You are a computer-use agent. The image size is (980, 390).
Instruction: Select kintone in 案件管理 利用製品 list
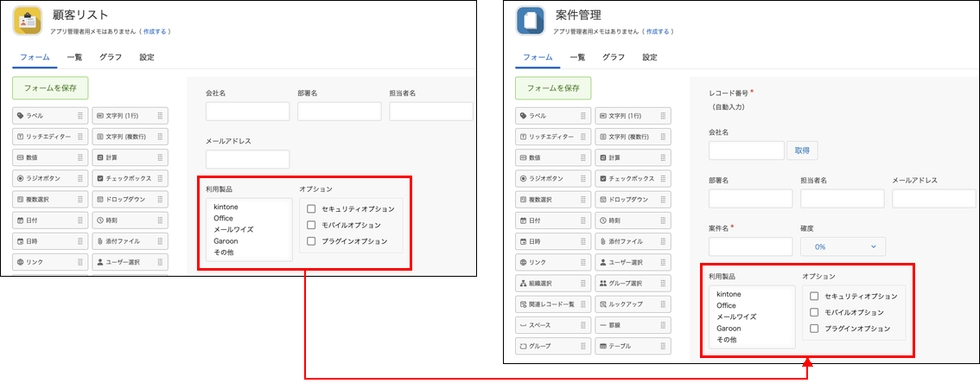729,294
